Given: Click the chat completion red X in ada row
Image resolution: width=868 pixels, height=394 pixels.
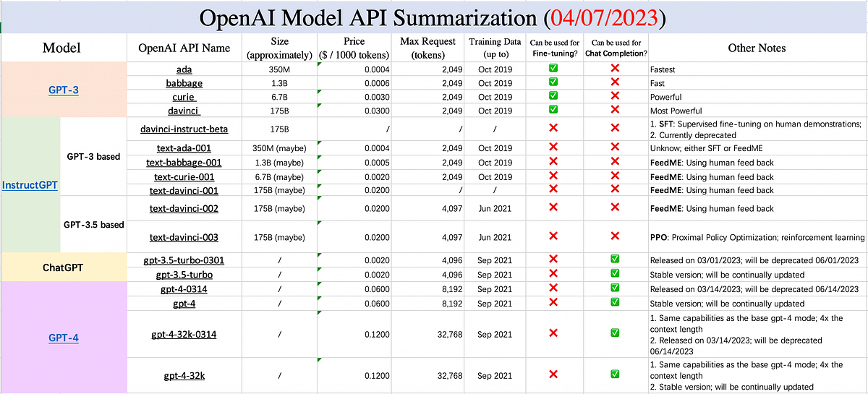Looking at the screenshot, I should [615, 69].
